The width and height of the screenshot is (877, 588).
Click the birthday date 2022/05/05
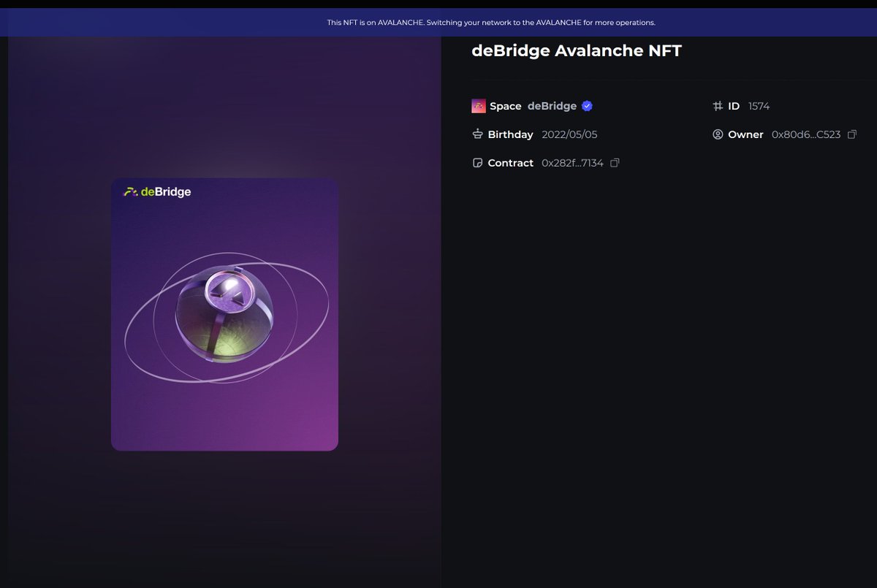point(569,134)
